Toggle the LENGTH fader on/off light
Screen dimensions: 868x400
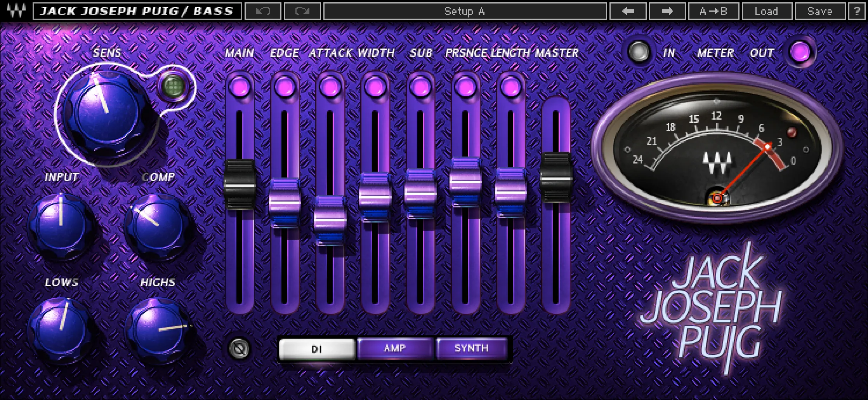pyautogui.click(x=510, y=86)
